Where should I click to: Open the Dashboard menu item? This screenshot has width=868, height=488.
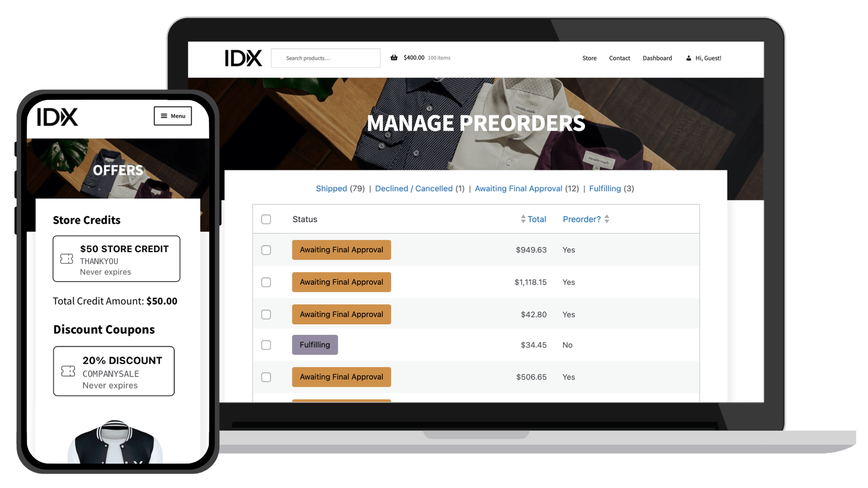tap(656, 58)
